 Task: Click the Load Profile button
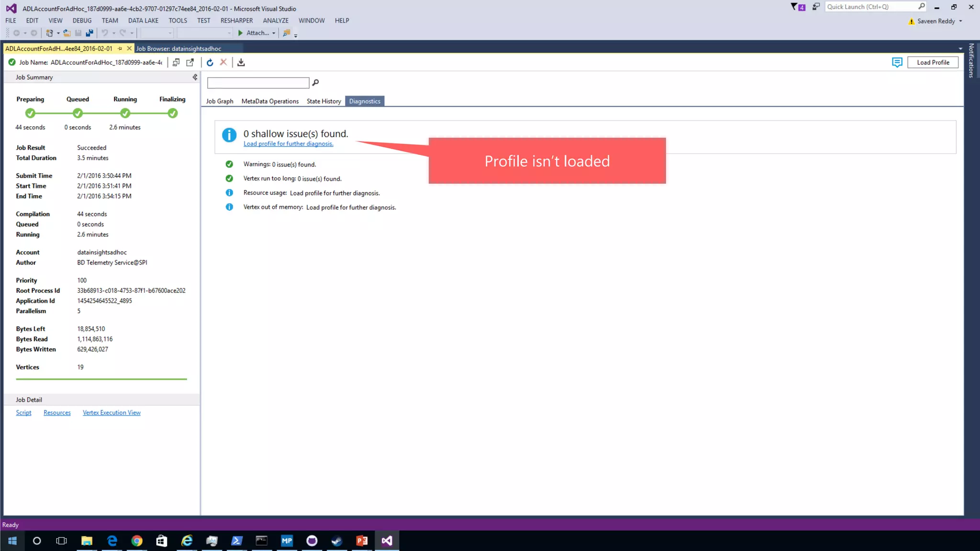tap(933, 62)
